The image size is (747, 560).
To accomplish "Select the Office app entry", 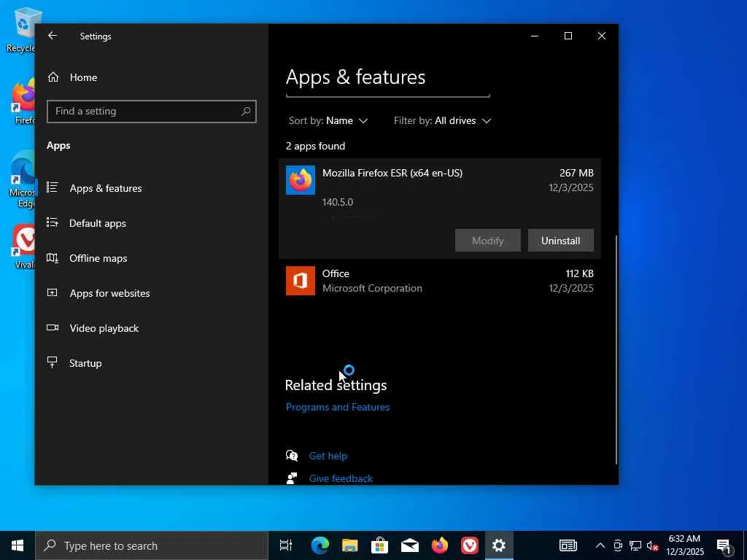I will (x=439, y=281).
